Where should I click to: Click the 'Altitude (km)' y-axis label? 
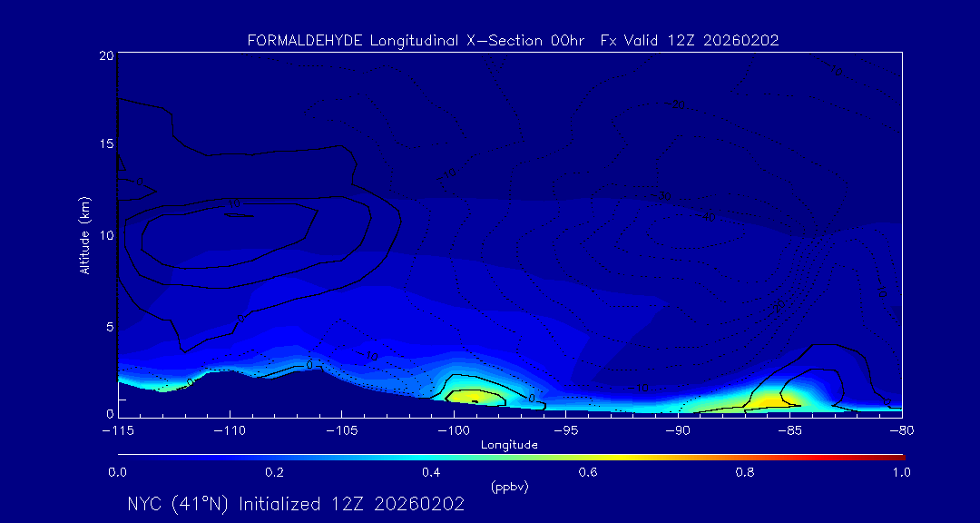pyautogui.click(x=84, y=235)
